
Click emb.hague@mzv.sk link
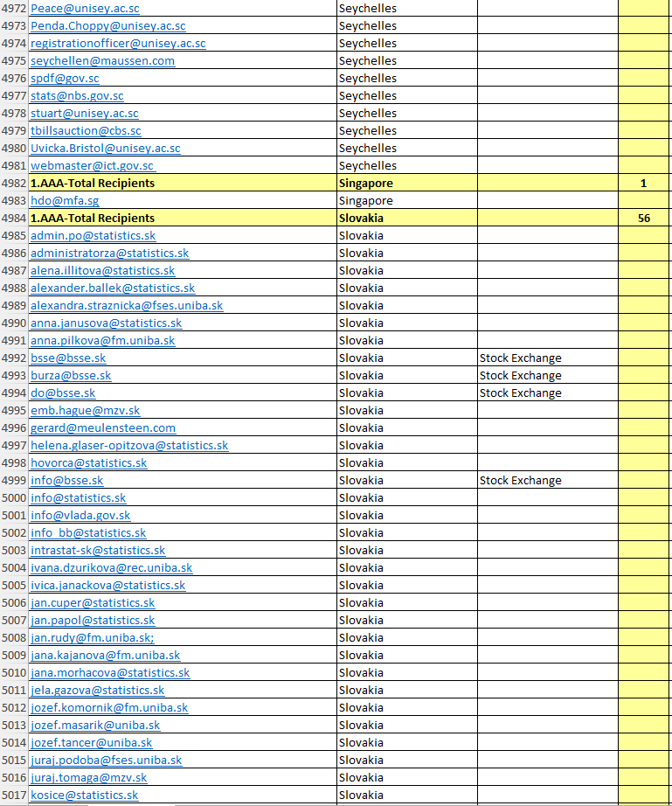86,410
